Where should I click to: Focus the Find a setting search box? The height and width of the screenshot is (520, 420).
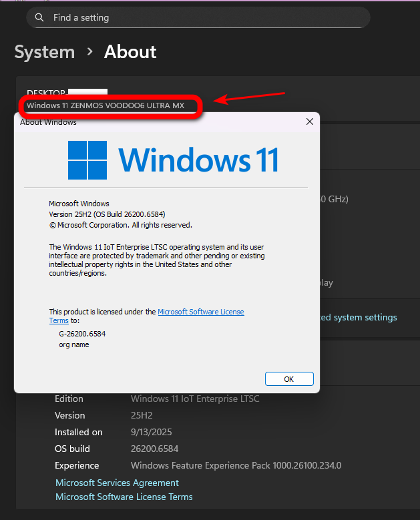click(x=198, y=17)
